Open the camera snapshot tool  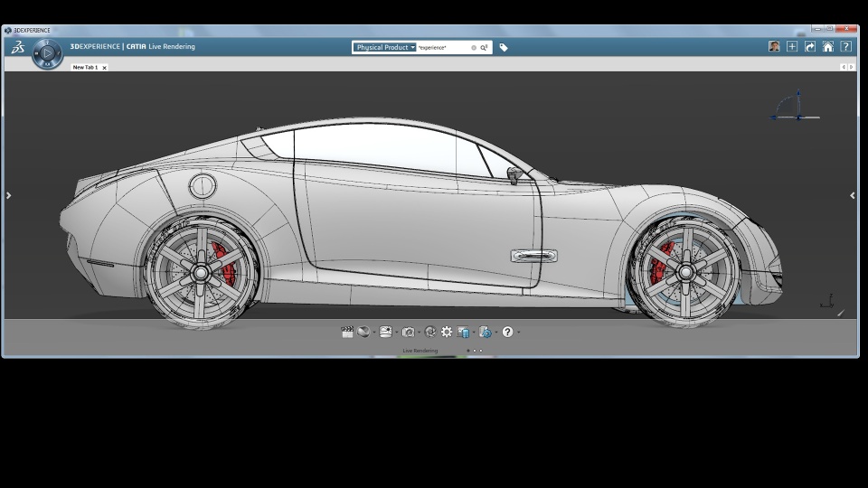(409, 332)
